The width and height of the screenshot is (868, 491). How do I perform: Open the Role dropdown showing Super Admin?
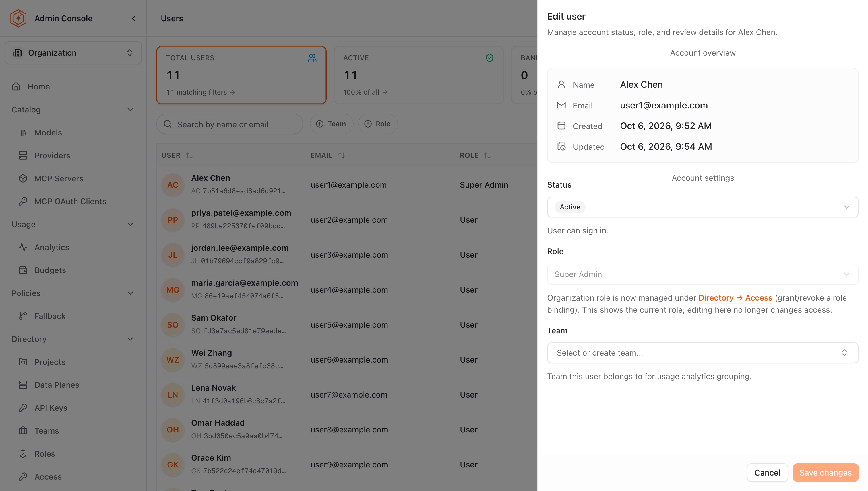[x=703, y=274]
